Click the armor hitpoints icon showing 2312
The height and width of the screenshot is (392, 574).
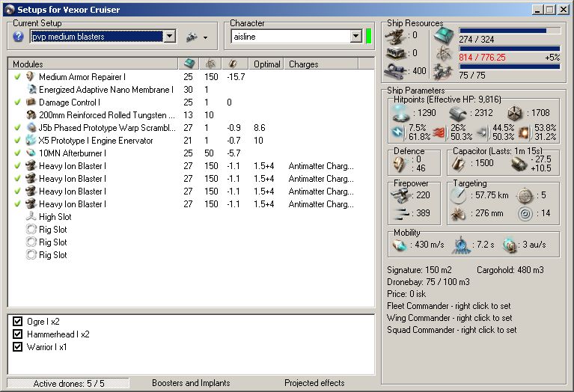pos(458,113)
